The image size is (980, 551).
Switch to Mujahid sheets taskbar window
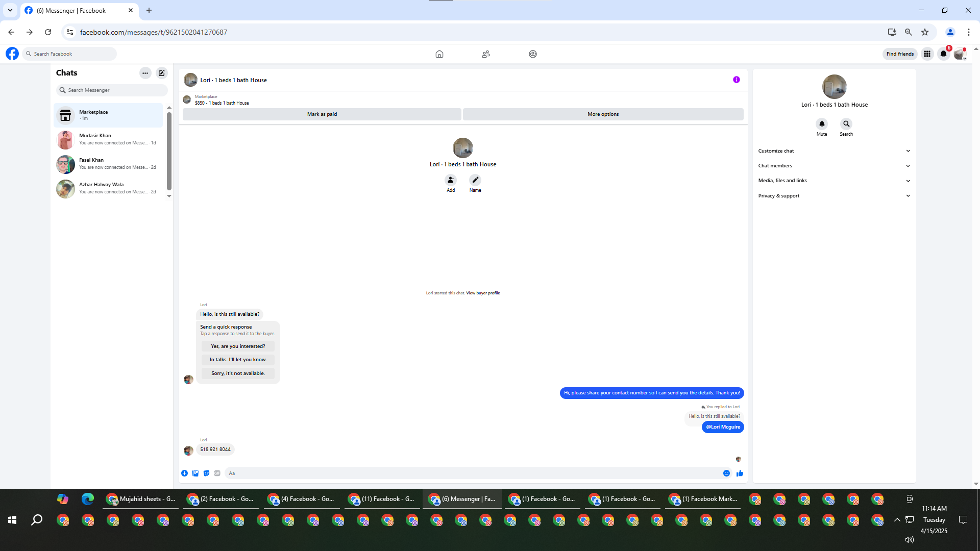[x=141, y=499]
